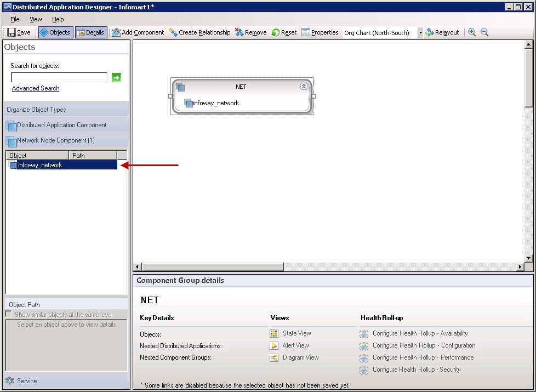Select the NET group title
Viewport: 536px width, 392px height.
pyautogui.click(x=241, y=87)
